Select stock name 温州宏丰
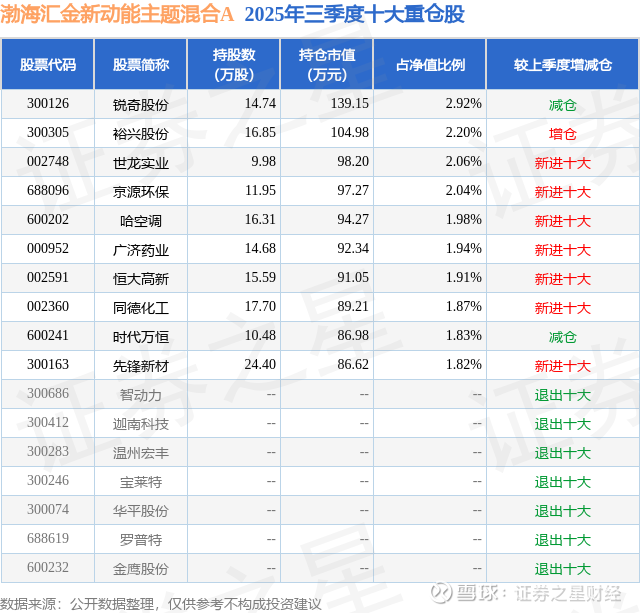 pyautogui.click(x=141, y=453)
